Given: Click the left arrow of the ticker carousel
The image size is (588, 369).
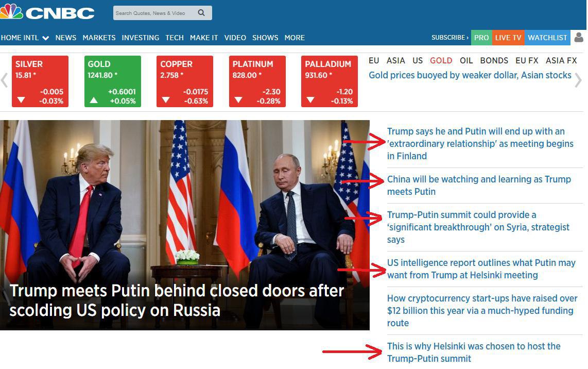Looking at the screenshot, I should (4, 80).
